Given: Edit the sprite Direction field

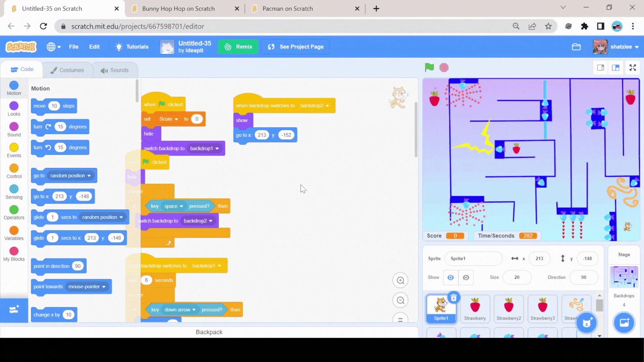Looking at the screenshot, I should pos(584,277).
